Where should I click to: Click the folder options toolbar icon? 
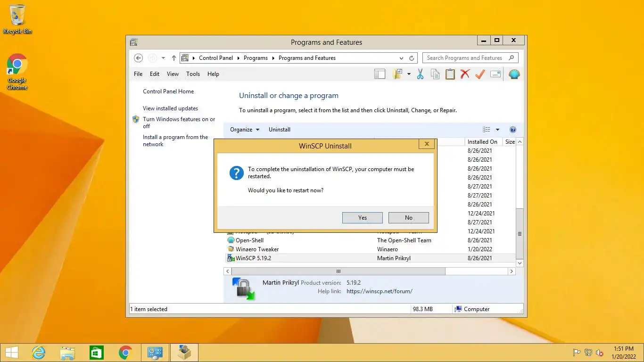pyautogui.click(x=397, y=74)
